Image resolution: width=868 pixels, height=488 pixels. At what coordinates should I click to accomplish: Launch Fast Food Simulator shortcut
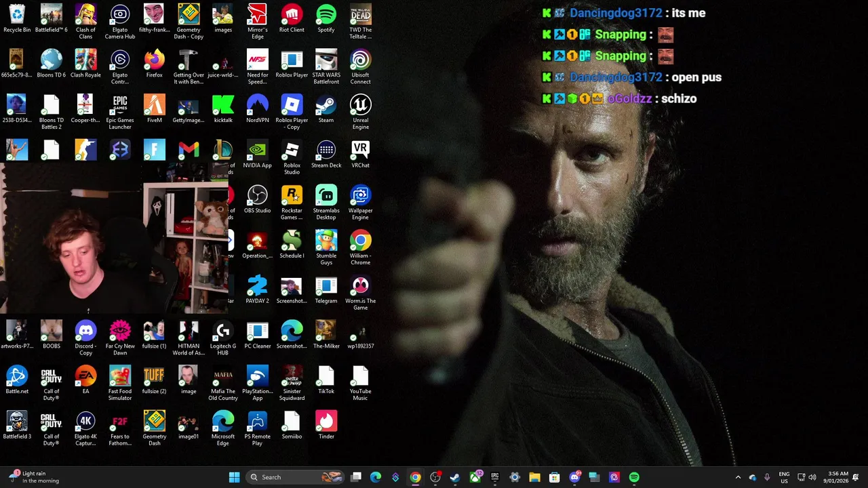pyautogui.click(x=120, y=384)
